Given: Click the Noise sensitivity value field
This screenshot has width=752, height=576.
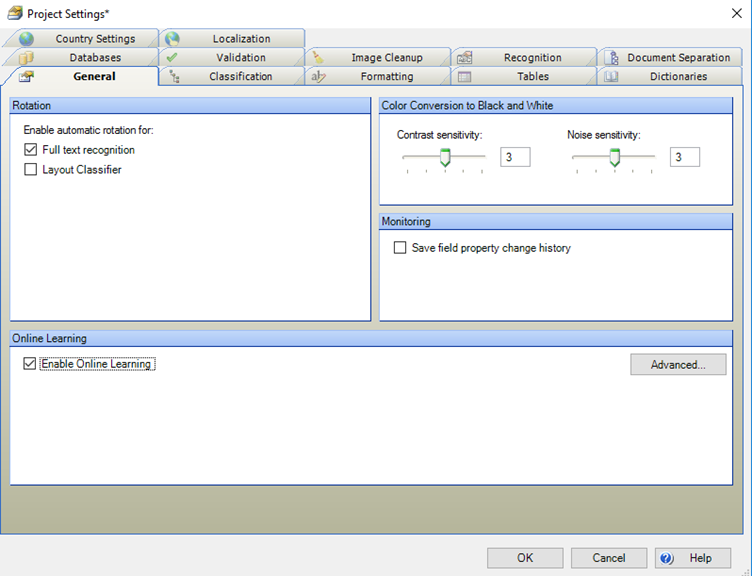Looking at the screenshot, I should [x=685, y=157].
